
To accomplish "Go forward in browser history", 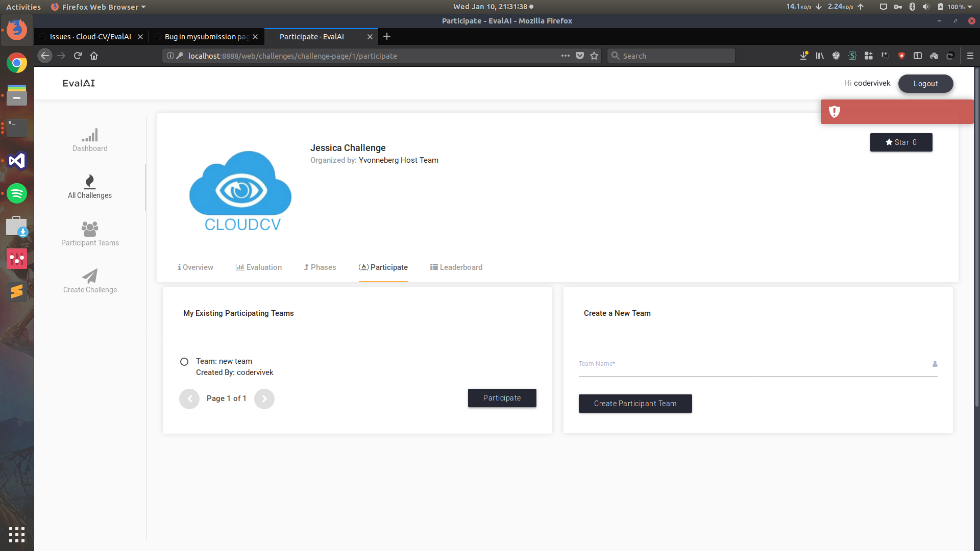I will [61, 56].
